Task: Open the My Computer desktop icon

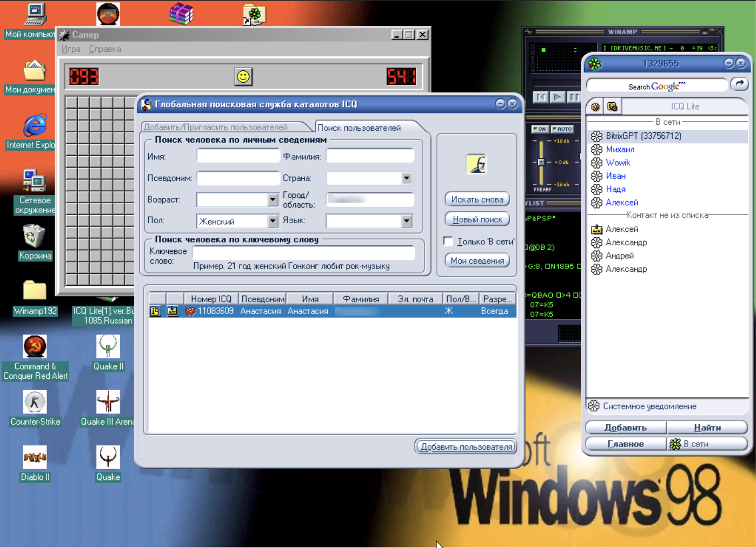Action: click(36, 15)
